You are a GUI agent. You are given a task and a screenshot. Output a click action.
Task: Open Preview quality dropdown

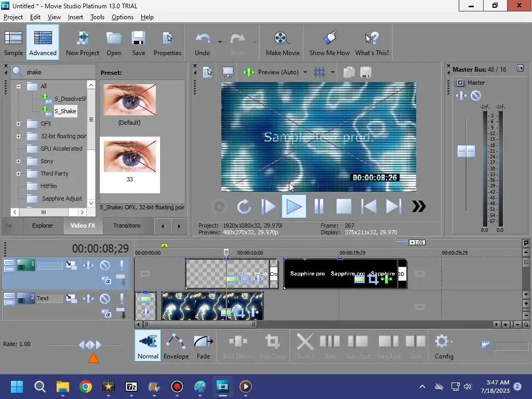305,72
